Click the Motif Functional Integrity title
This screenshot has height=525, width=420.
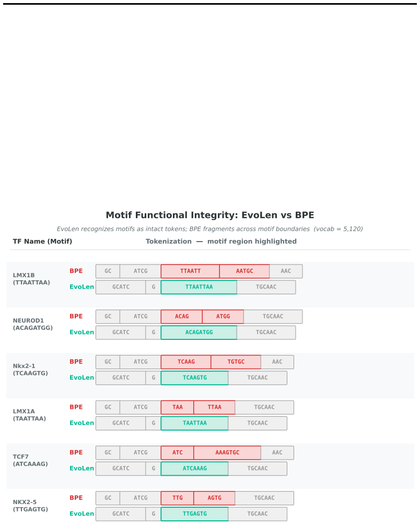(x=210, y=215)
